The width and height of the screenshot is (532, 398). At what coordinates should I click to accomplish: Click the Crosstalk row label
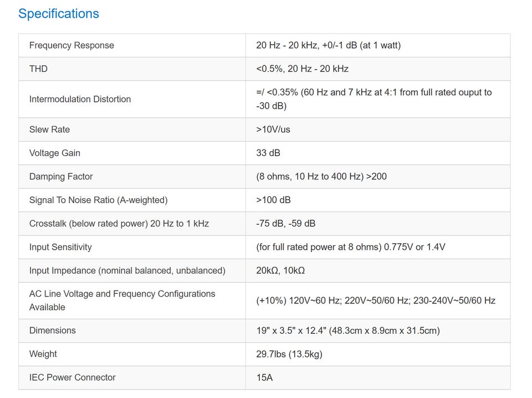pyautogui.click(x=119, y=224)
